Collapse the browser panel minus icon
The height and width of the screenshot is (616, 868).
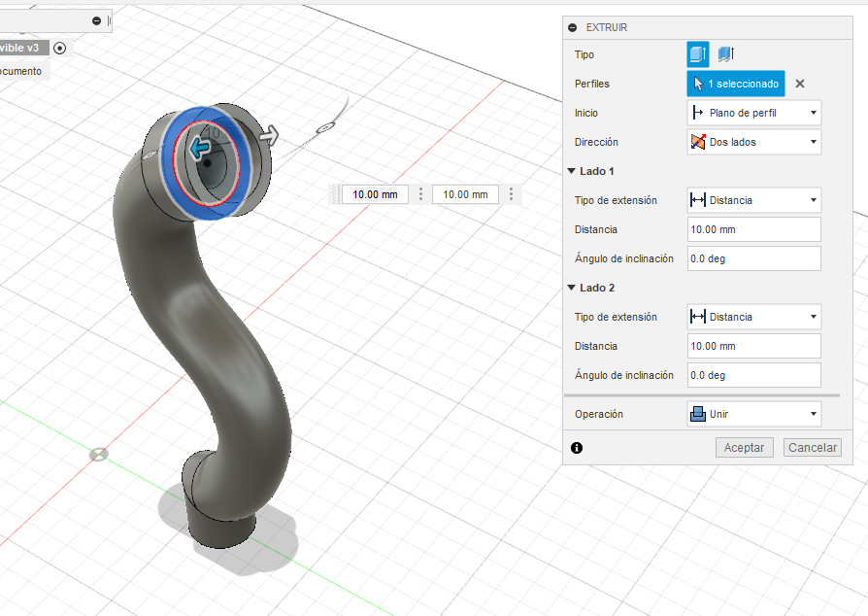(x=97, y=20)
